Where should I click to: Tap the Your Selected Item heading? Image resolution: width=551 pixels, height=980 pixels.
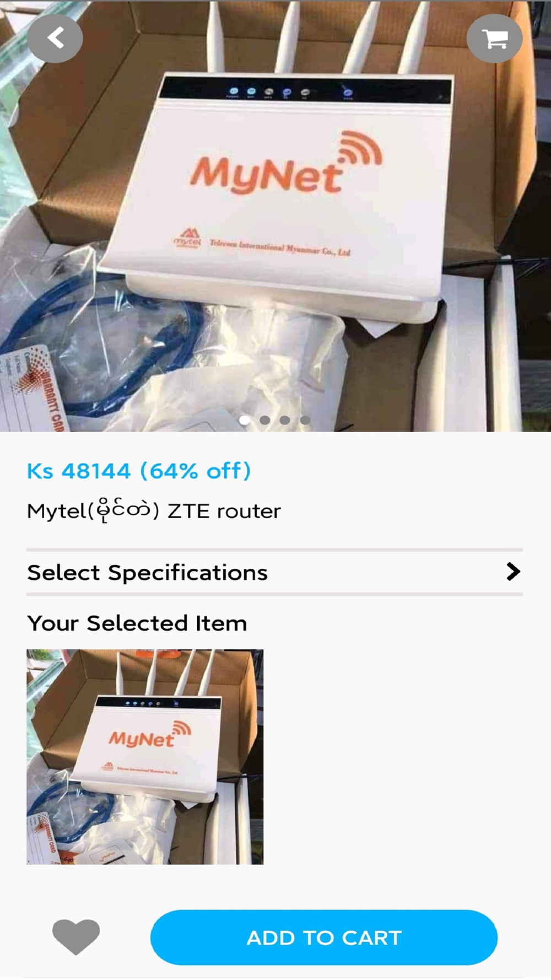coord(137,623)
